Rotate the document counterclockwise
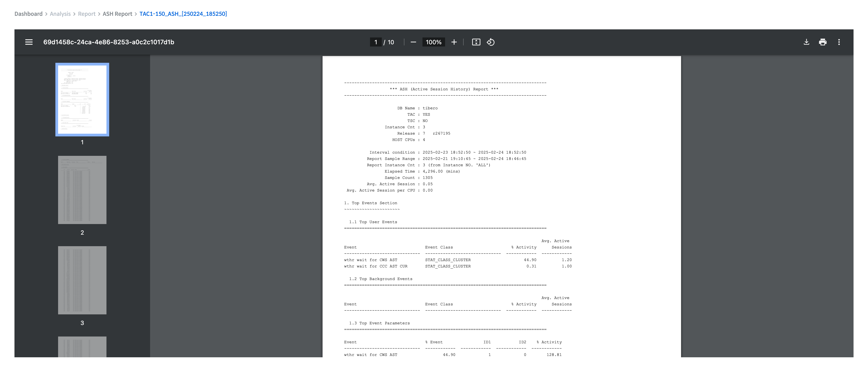This screenshot has height=374, width=868. [491, 42]
